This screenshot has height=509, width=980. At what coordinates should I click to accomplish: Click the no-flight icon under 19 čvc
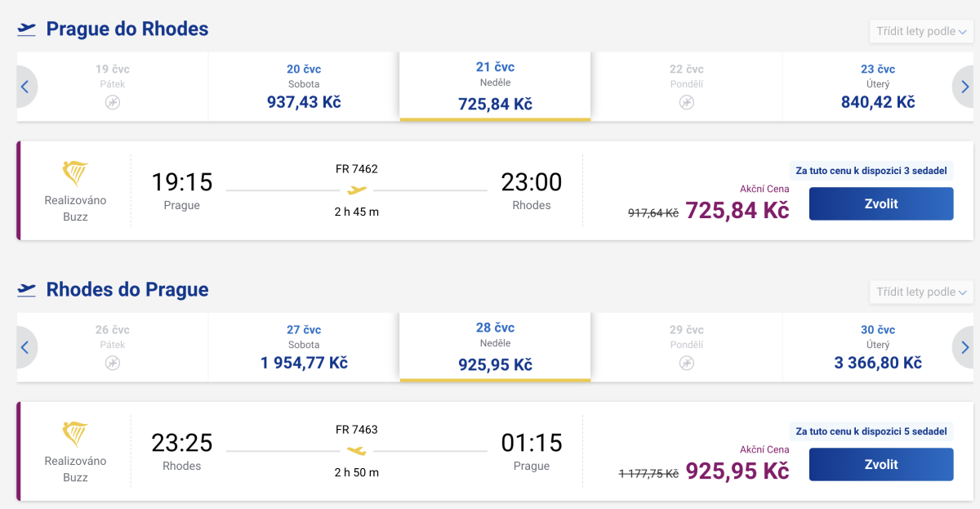(113, 102)
